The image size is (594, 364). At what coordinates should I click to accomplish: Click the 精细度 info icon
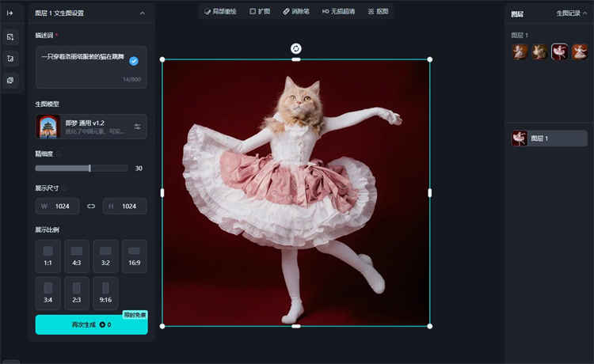click(x=59, y=154)
